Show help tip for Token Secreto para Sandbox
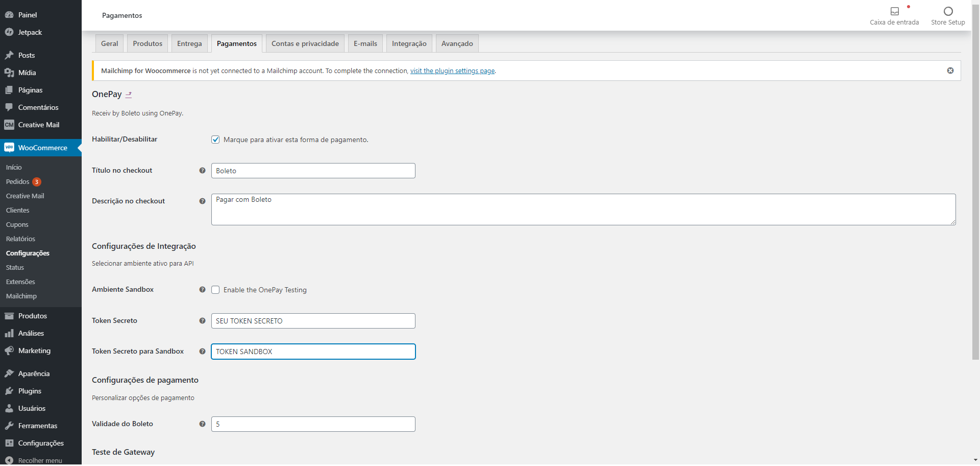Screen dimensions: 980x466 [202, 352]
